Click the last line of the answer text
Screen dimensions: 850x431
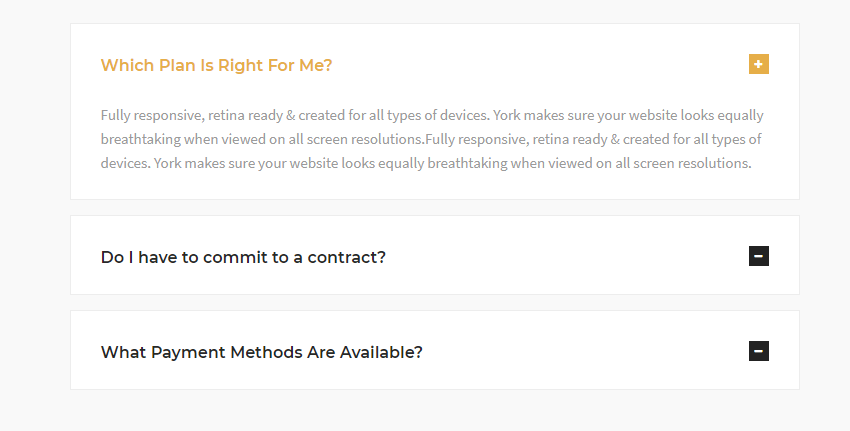coord(425,163)
